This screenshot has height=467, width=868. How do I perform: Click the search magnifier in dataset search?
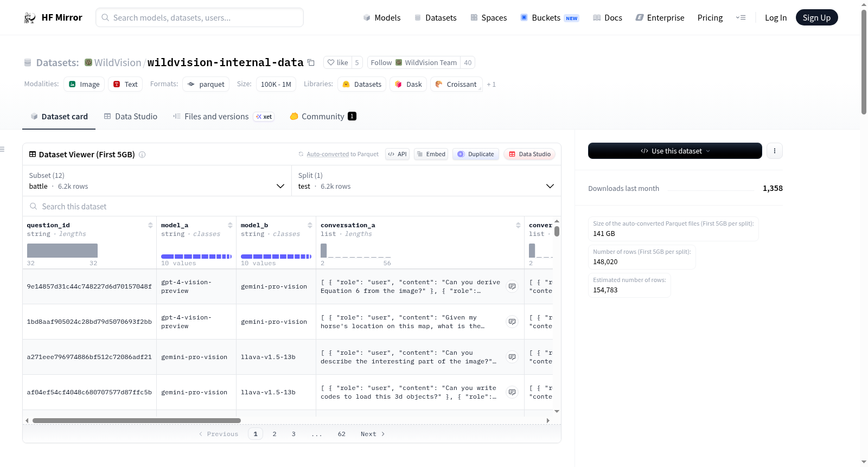34,206
